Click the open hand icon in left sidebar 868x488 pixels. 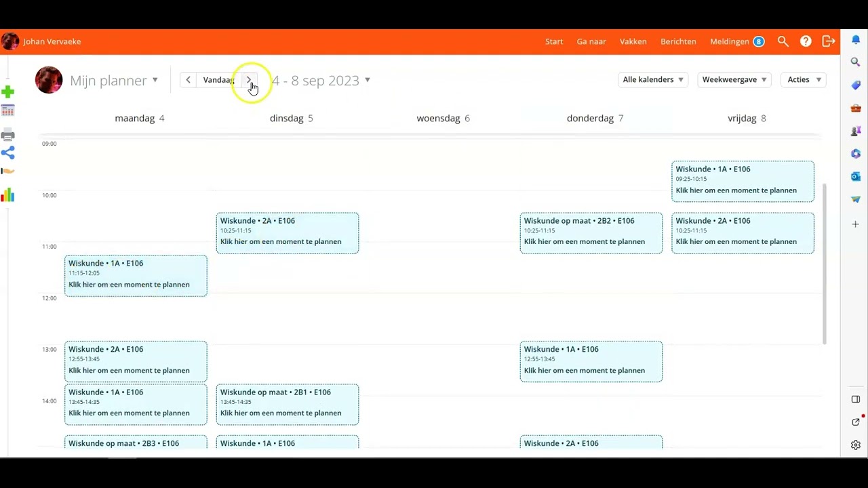point(7,171)
